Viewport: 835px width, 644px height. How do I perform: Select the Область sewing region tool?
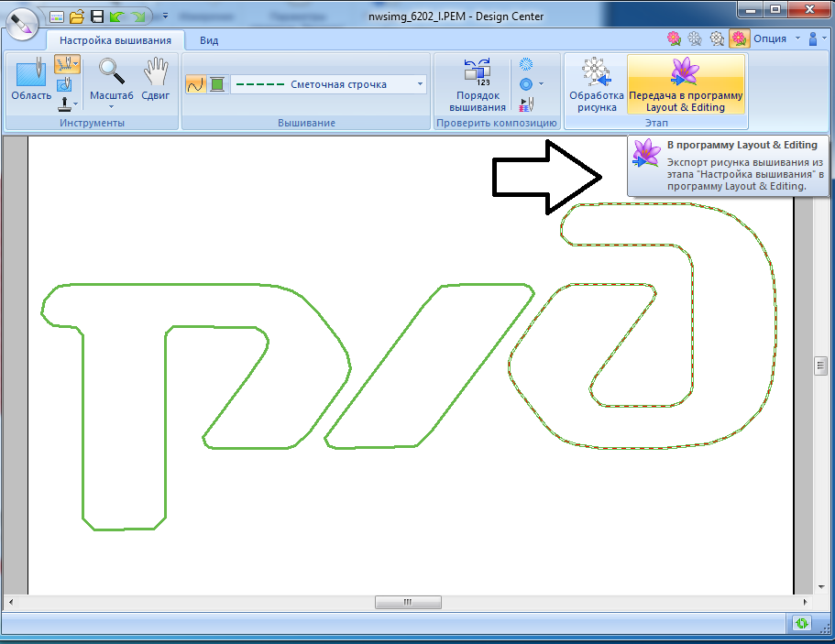click(30, 80)
